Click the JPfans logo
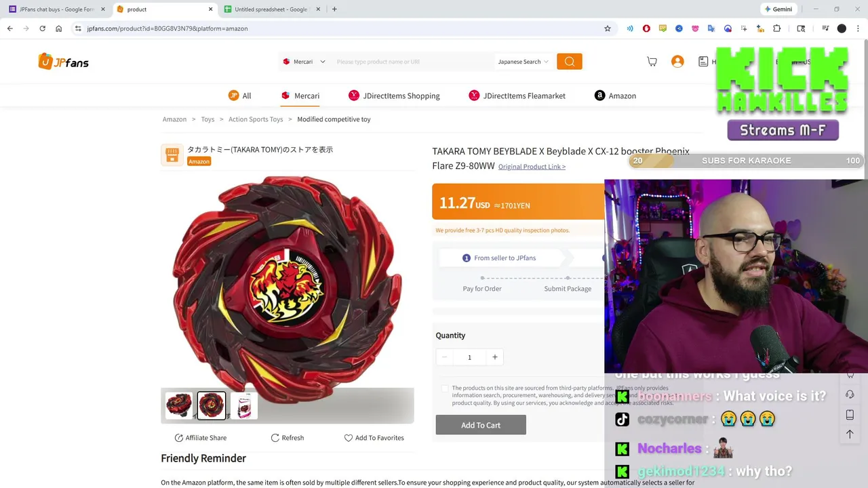This screenshot has width=868, height=488. [x=64, y=62]
